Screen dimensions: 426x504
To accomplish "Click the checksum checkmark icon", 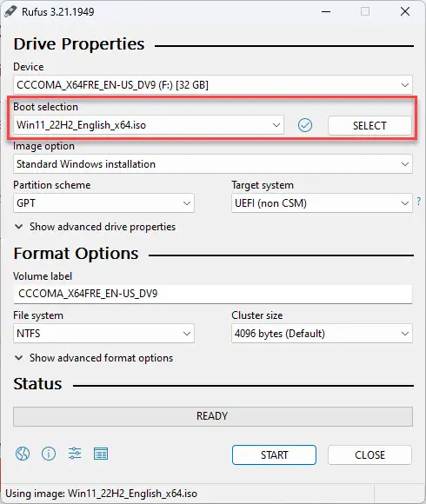I will 305,125.
